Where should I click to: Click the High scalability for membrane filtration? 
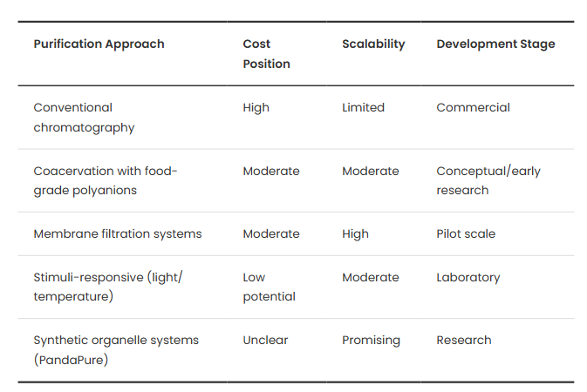point(355,234)
